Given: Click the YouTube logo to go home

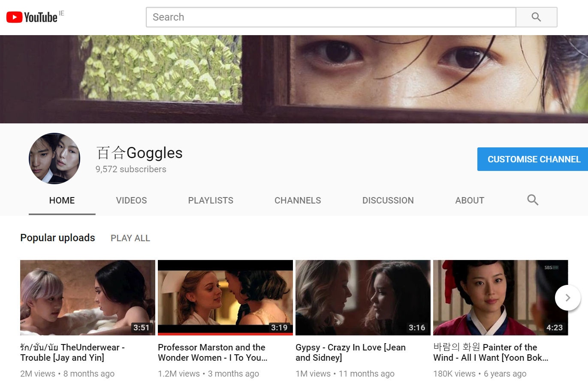Looking at the screenshot, I should tap(32, 17).
